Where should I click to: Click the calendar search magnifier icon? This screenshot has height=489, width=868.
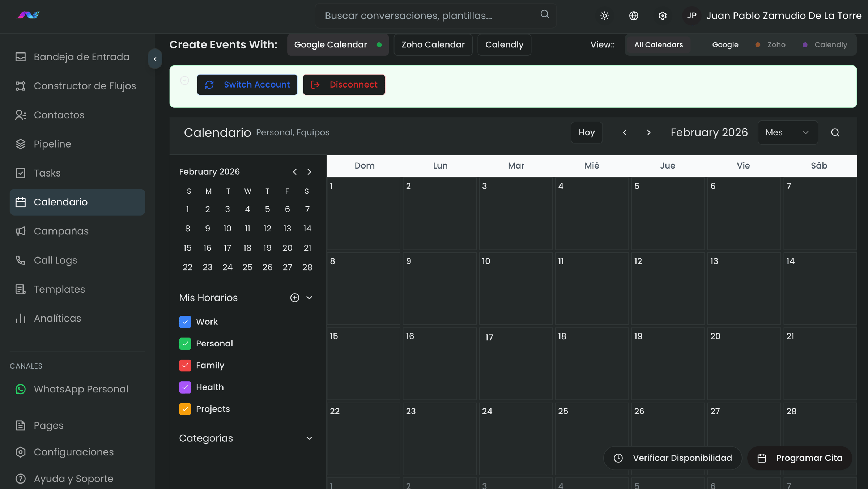point(835,132)
